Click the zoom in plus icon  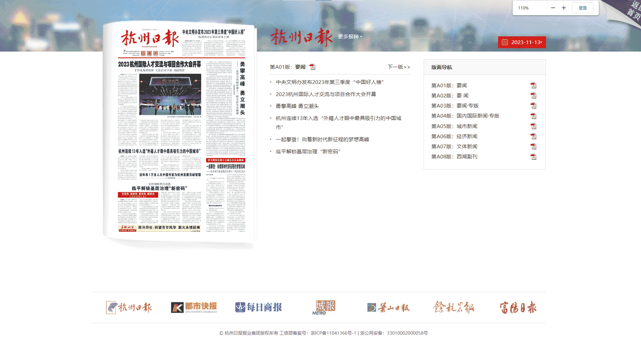[564, 8]
